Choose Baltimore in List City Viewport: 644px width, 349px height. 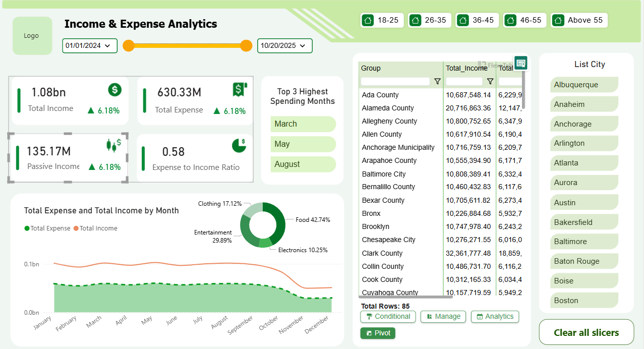pos(584,242)
